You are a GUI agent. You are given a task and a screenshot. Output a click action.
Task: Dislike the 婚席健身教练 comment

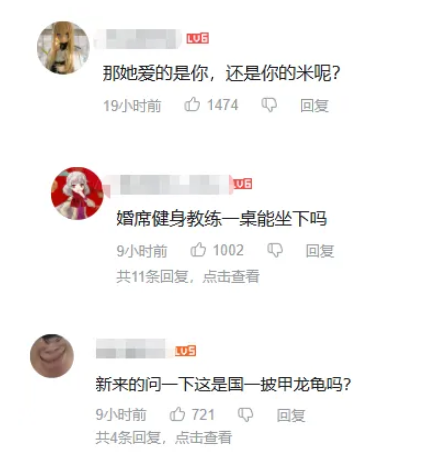point(275,250)
